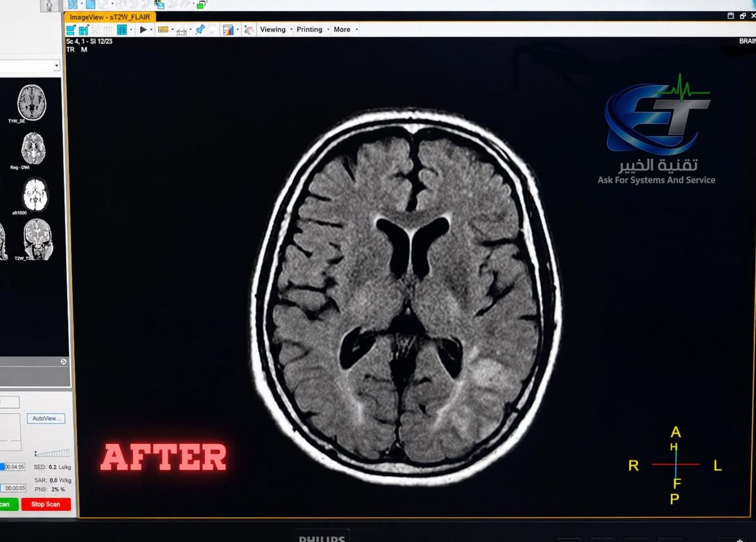
Task: Select the T1W_SE series thumbnail
Action: [x=31, y=103]
